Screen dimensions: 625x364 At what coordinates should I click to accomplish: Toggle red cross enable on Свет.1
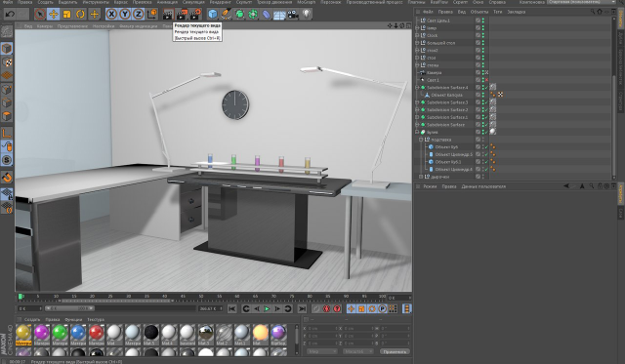[486, 80]
